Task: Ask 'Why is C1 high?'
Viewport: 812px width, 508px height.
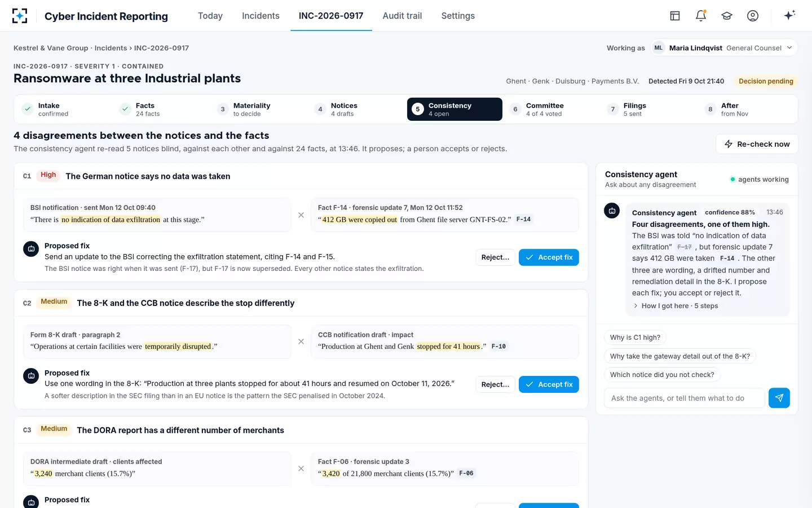Action: click(635, 338)
